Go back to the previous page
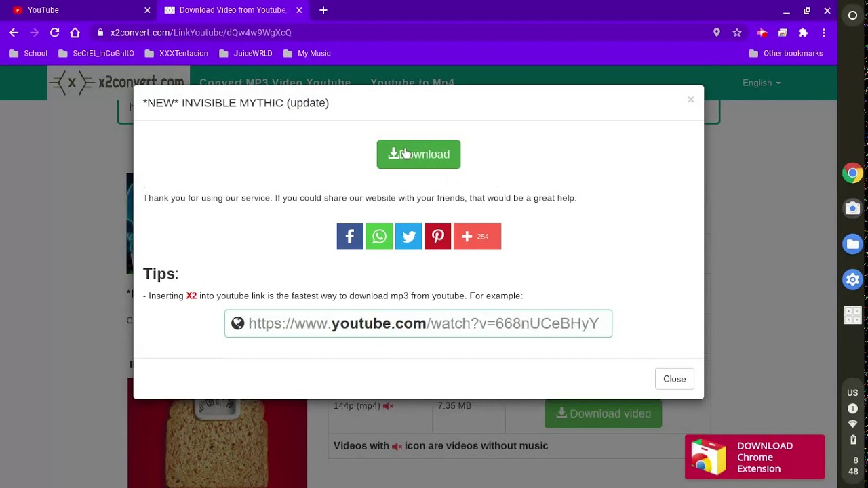 click(14, 33)
